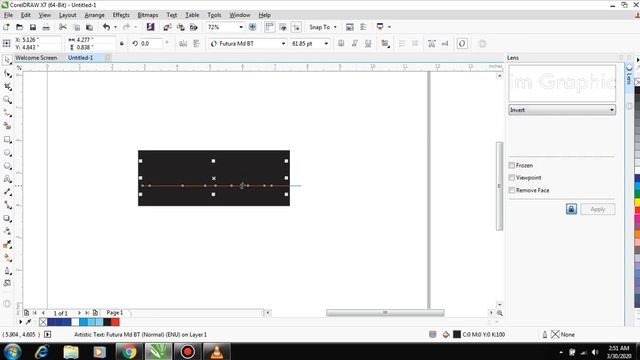Add a new page button

[x=95, y=313]
